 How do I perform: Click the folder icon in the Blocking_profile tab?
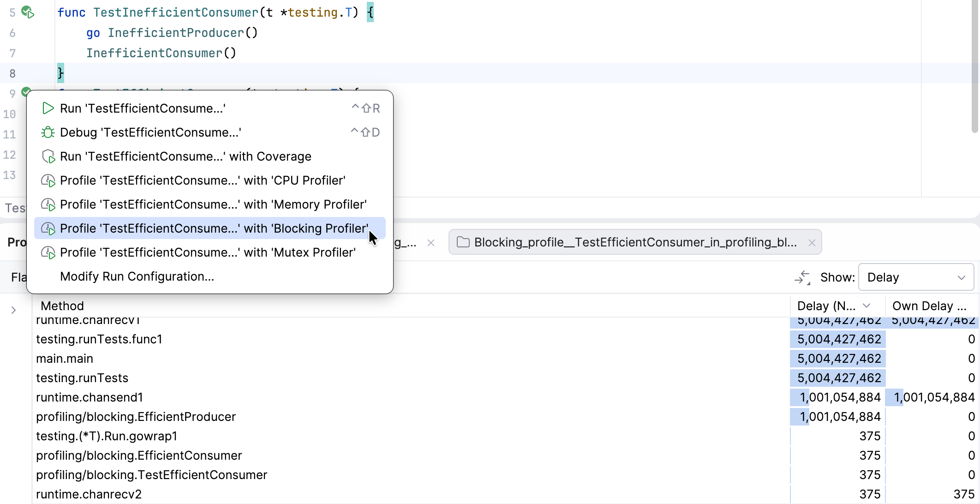point(463,242)
